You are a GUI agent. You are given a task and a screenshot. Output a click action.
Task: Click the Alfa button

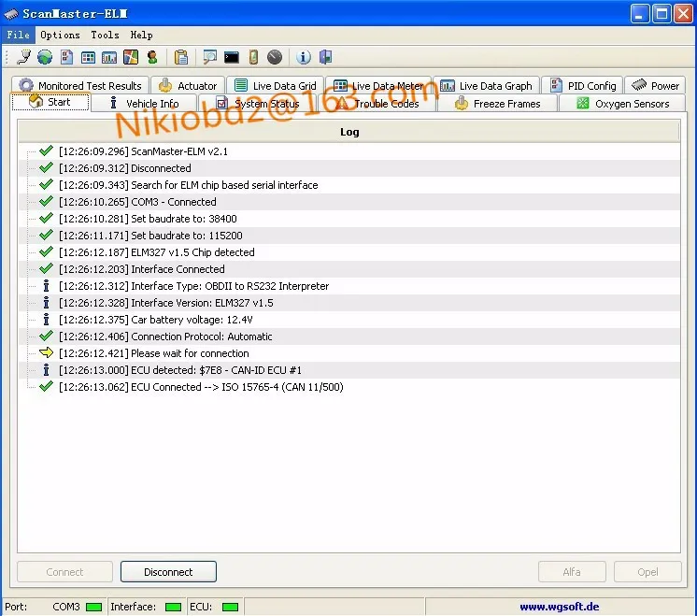(x=572, y=571)
